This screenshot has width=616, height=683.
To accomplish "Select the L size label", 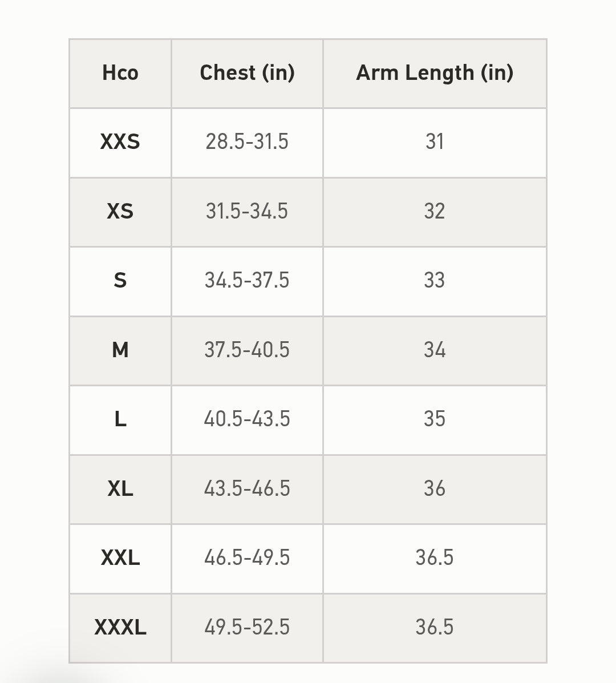I will tap(120, 419).
